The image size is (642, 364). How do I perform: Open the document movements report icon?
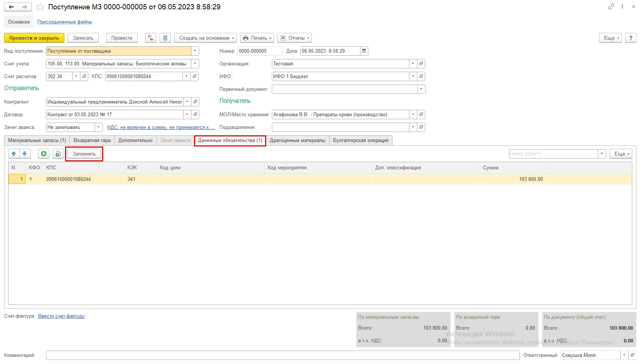(165, 38)
